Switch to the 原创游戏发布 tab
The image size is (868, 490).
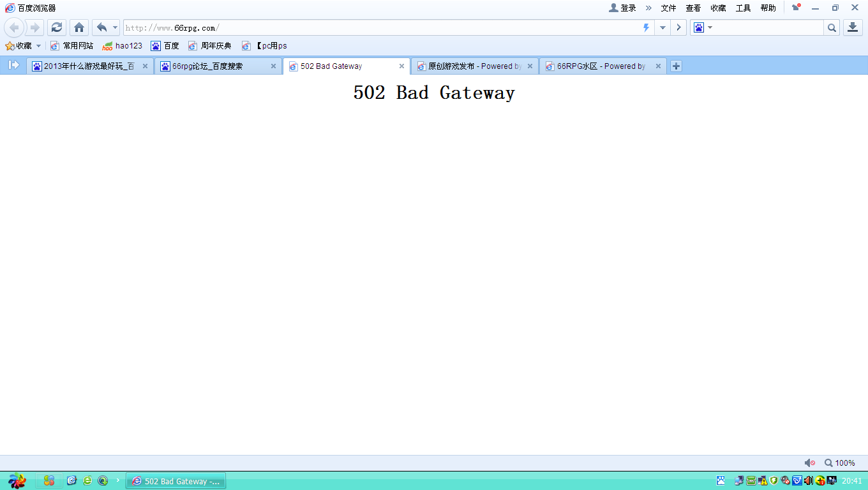point(475,66)
